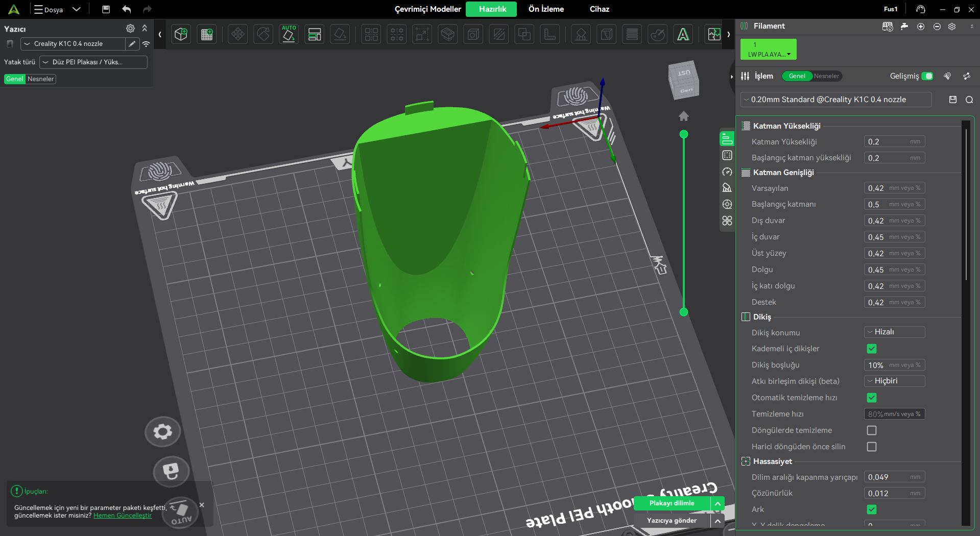Screen dimensions: 980x536
Task: Click the Arrange all objects icon
Action: click(315, 35)
